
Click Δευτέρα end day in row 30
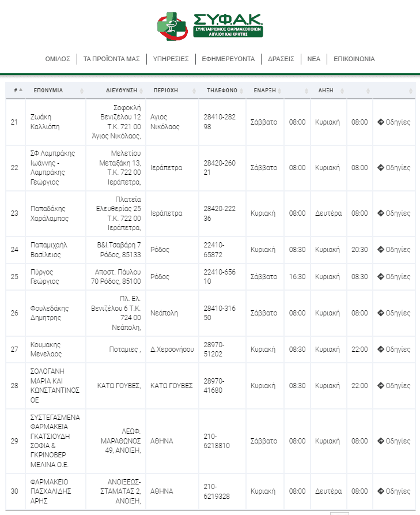tap(328, 491)
